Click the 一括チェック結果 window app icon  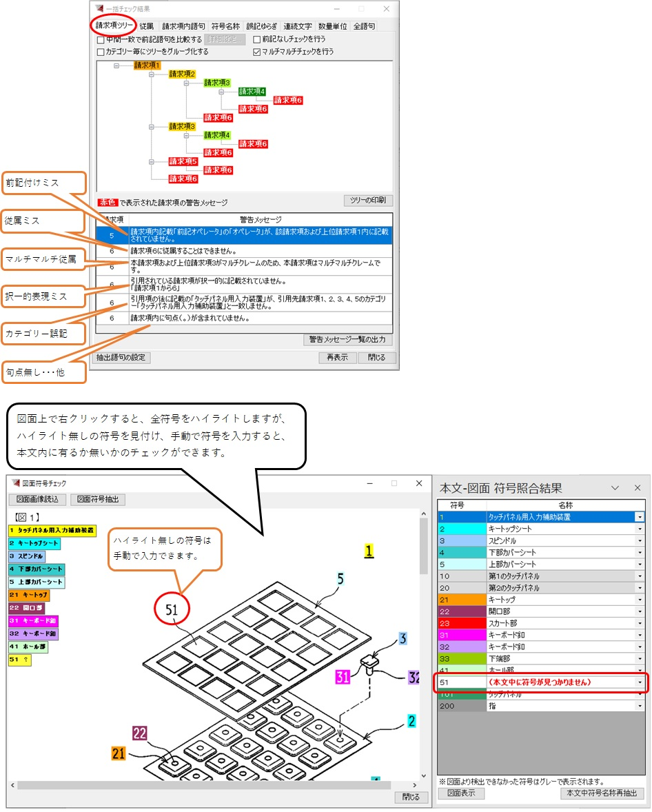tap(99, 8)
